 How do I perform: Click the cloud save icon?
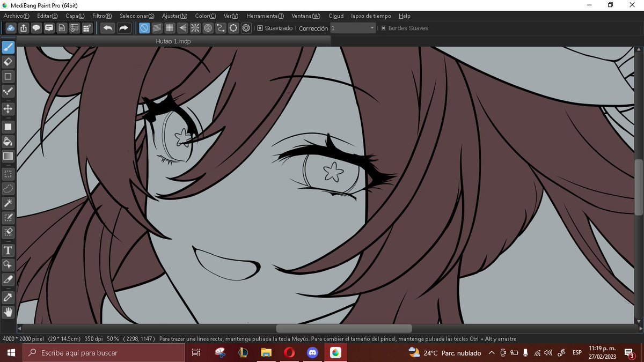coord(11,28)
